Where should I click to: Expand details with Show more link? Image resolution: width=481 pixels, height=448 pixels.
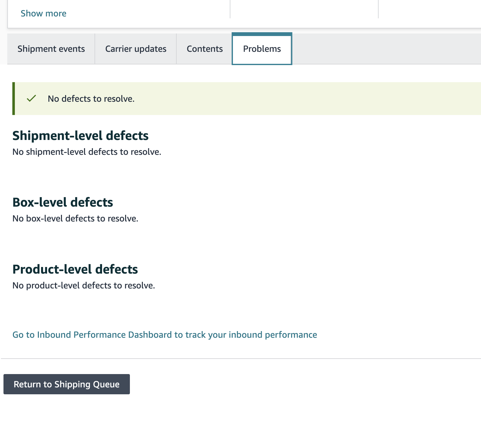(44, 13)
